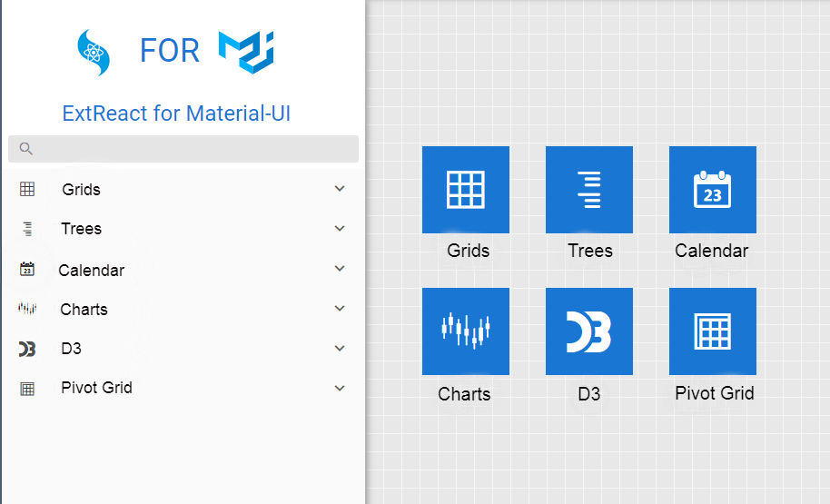Viewport: 830px width, 504px height.
Task: Select the Pivot Grid label in sidebar
Action: (x=96, y=388)
